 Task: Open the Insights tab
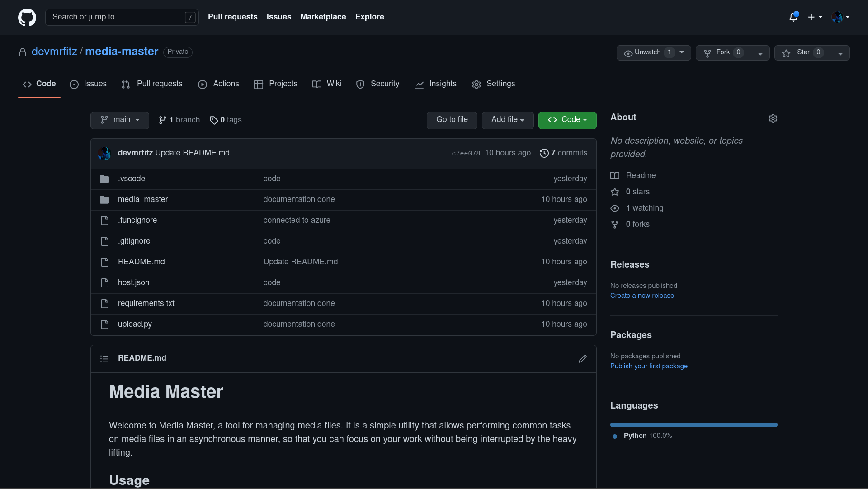(436, 84)
